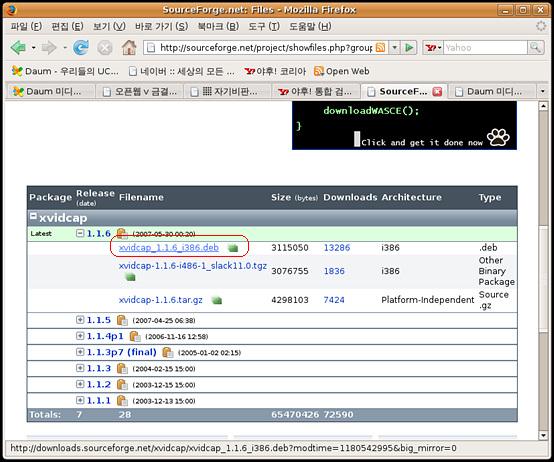
Task: Click the downloadWASCE advertisement banner
Action: [x=404, y=125]
